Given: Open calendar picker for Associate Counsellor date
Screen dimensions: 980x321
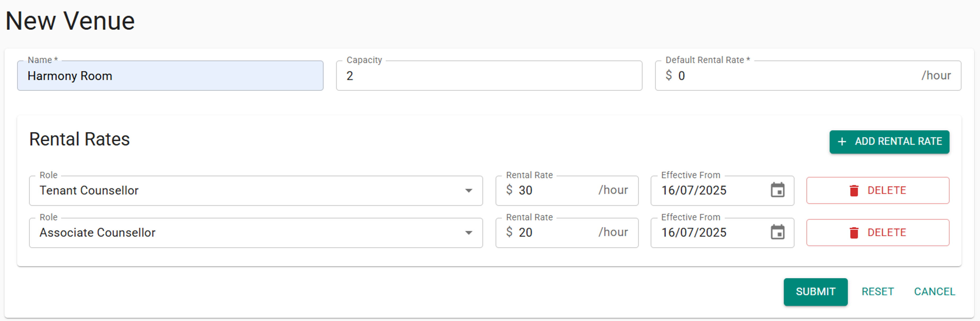Looking at the screenshot, I should (x=777, y=232).
